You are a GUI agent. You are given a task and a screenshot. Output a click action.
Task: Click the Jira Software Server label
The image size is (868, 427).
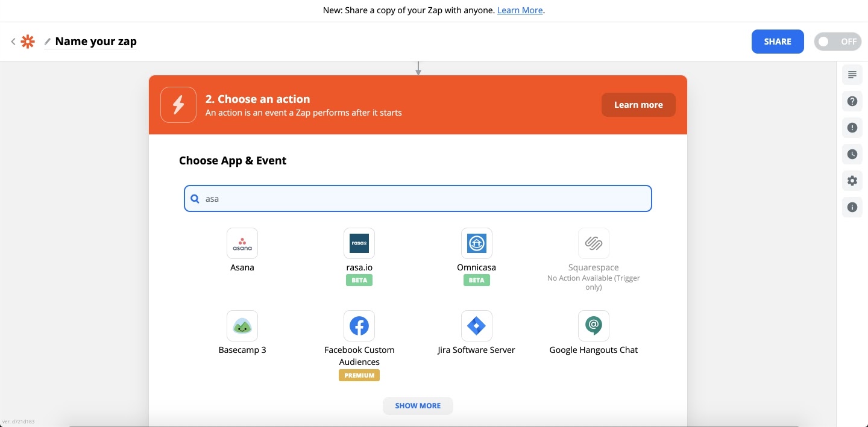click(x=477, y=350)
